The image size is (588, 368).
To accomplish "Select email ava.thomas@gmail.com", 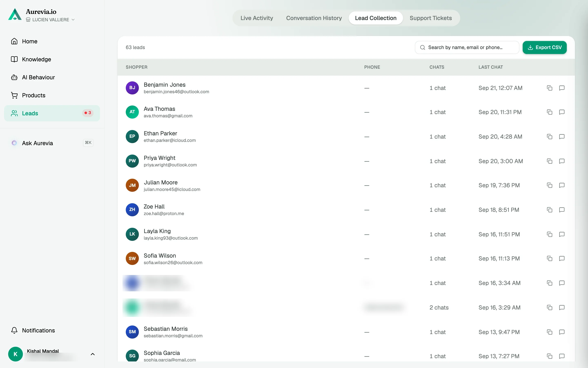I will coord(168,116).
